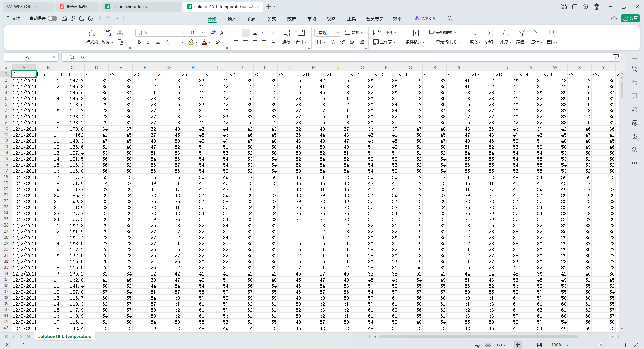Toggle bold formatting
The image size is (644, 349).
click(139, 42)
